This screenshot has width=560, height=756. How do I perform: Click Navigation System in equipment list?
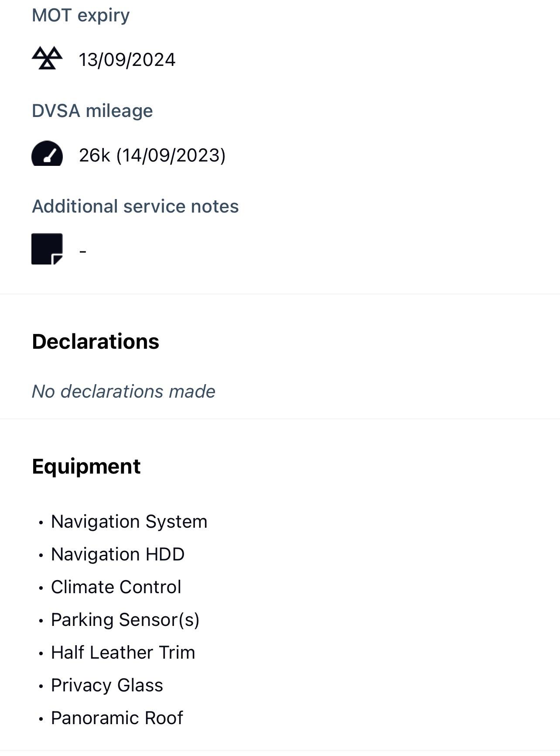[129, 522]
